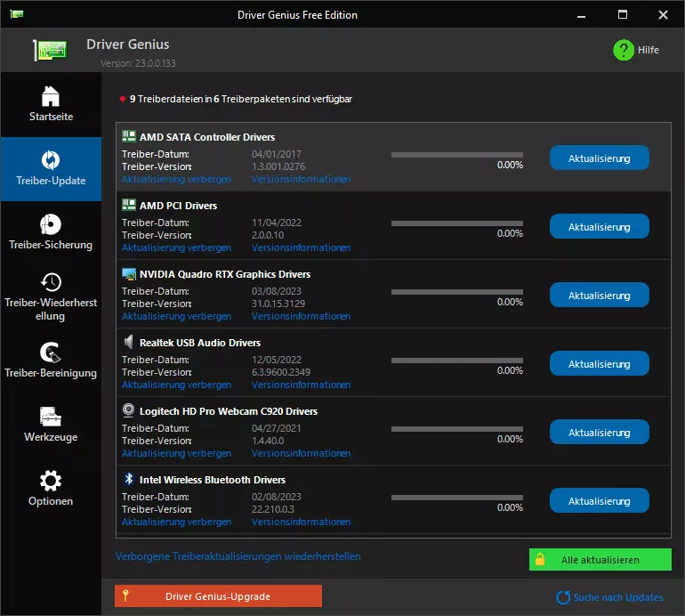
Task: Click the Driver Genius logo in header
Action: point(50,50)
